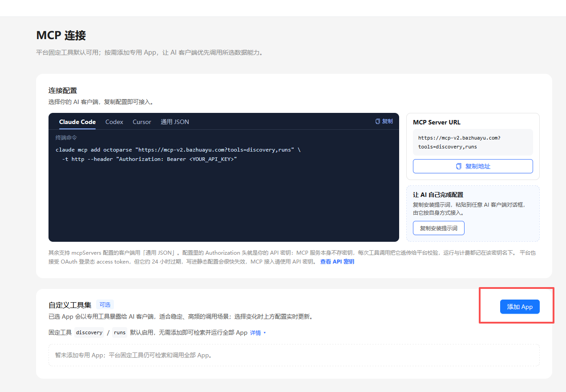This screenshot has height=392, width=566.
Task: Click the claude mcp add command line
Action: pos(178,150)
